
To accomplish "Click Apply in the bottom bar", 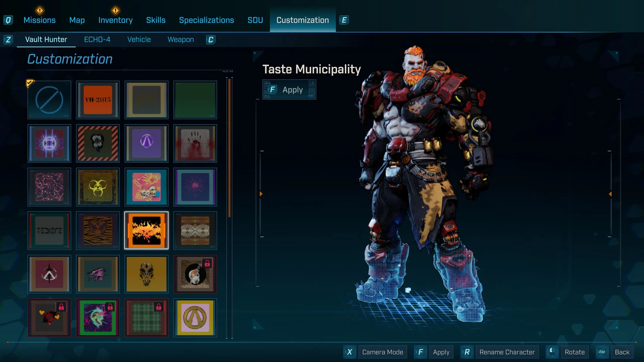I will (x=441, y=352).
